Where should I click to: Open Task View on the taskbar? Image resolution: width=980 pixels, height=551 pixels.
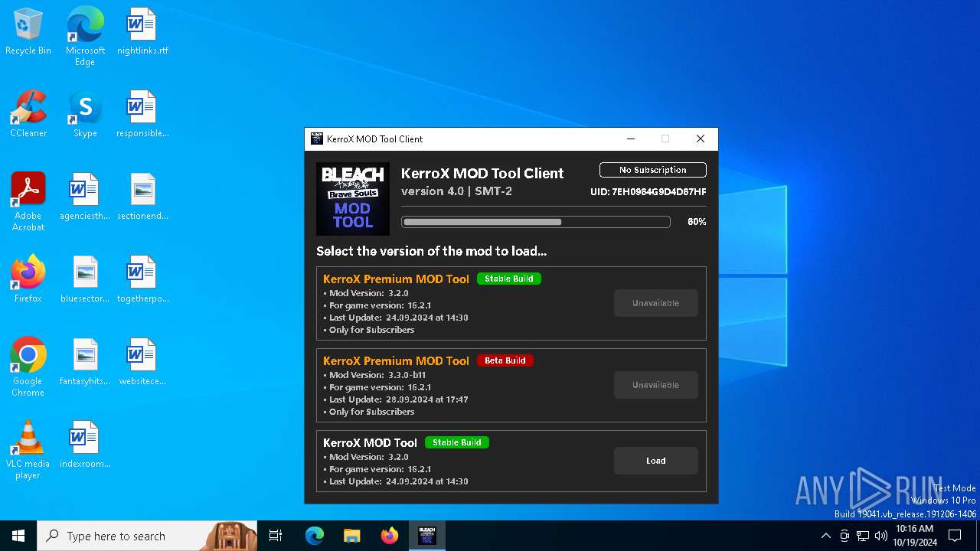[x=276, y=536]
